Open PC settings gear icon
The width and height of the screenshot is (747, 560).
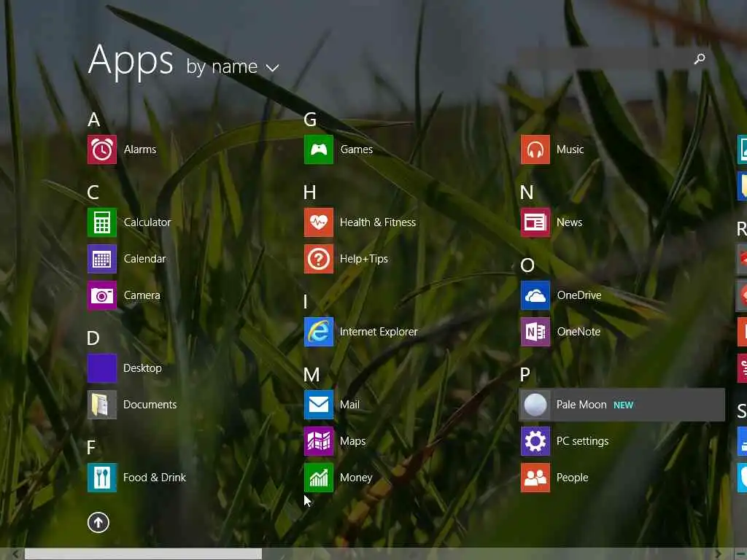coord(535,441)
